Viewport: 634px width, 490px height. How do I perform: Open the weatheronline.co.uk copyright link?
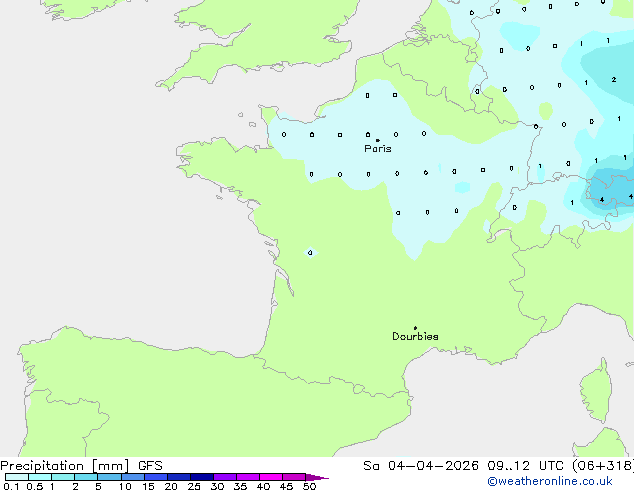(550, 481)
